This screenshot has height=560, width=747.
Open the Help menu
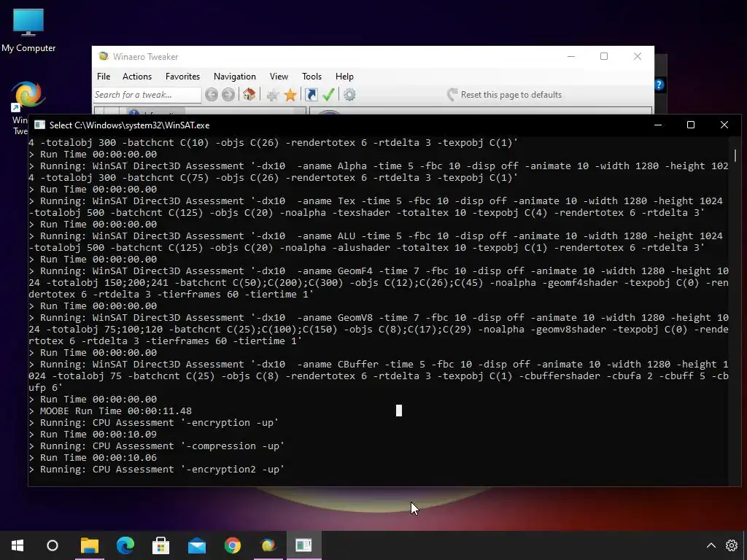[x=344, y=76]
